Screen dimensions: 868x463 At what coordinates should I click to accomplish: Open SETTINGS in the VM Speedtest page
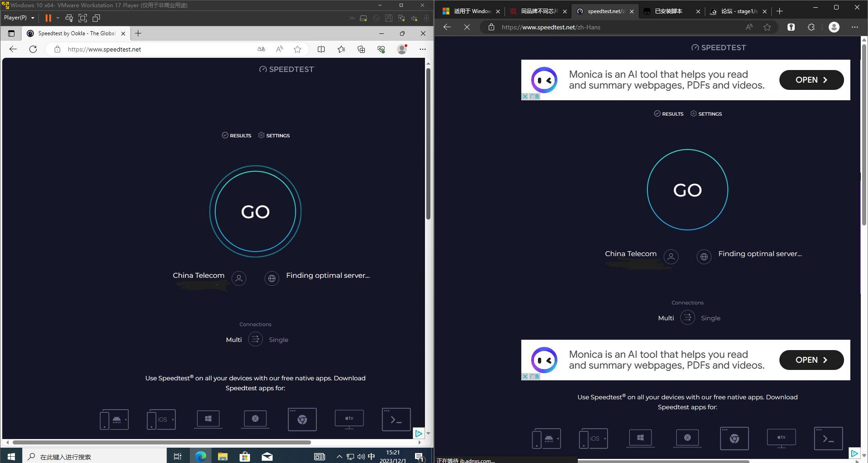(274, 136)
